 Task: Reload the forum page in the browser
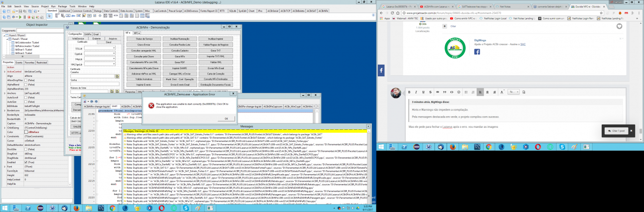point(392,13)
